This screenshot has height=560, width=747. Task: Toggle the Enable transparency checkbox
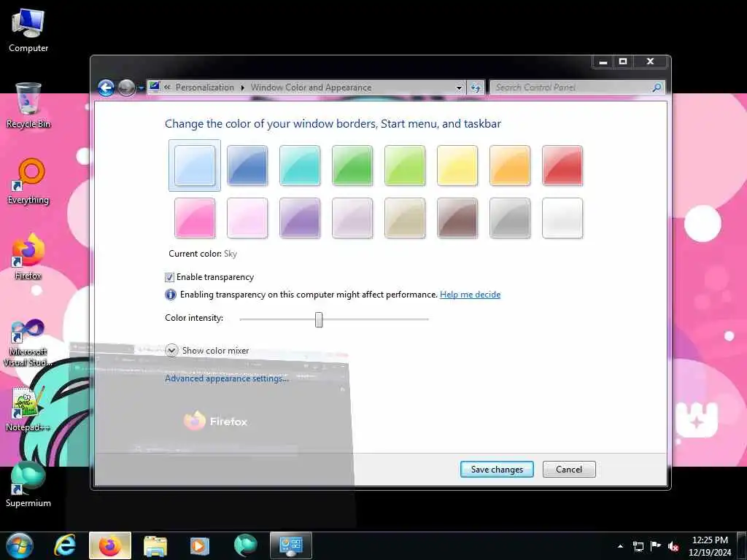169,277
